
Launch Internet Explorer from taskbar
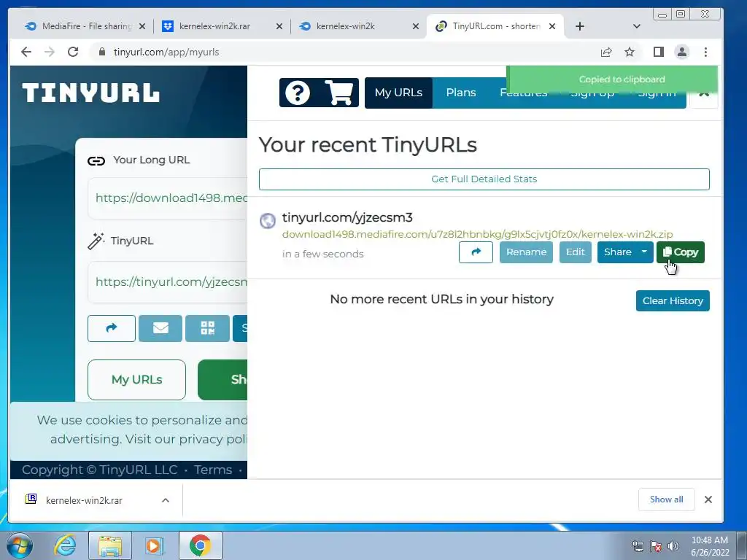click(x=65, y=545)
